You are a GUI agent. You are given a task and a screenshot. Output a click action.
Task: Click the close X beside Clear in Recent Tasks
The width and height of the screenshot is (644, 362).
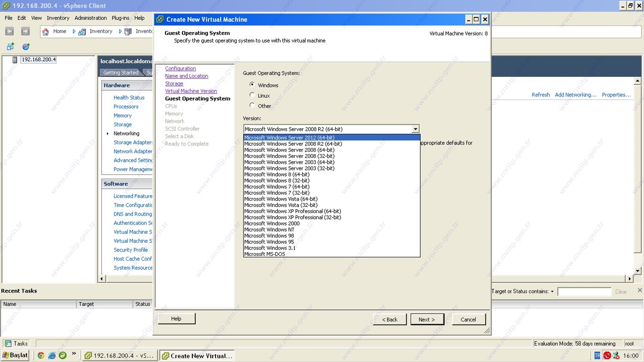tap(639, 290)
